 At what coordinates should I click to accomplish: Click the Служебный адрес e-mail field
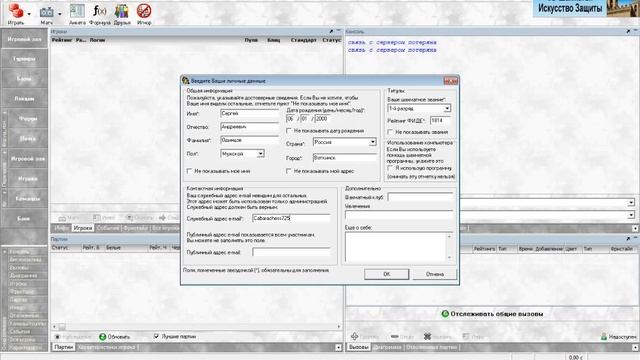pos(291,218)
